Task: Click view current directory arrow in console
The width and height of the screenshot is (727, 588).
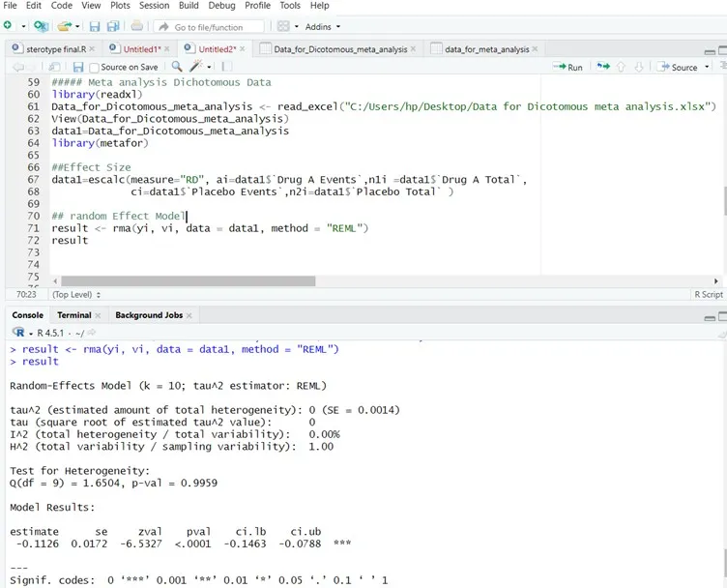Action: point(91,332)
